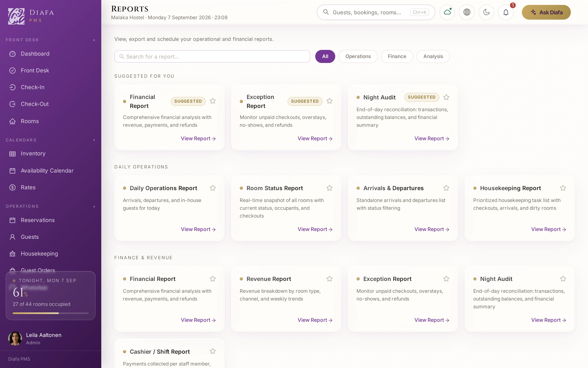The width and height of the screenshot is (588, 368).
Task: Star the Housekeeping Report card
Action: pos(563,188)
